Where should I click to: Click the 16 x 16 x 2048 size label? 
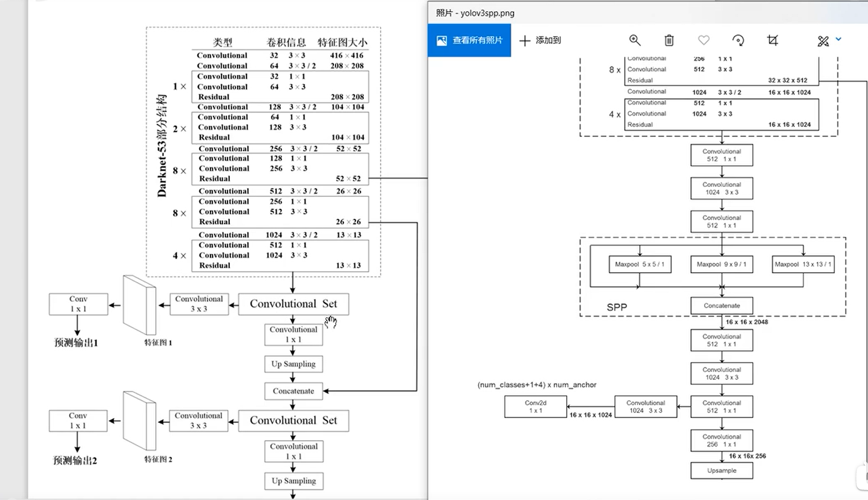point(747,322)
